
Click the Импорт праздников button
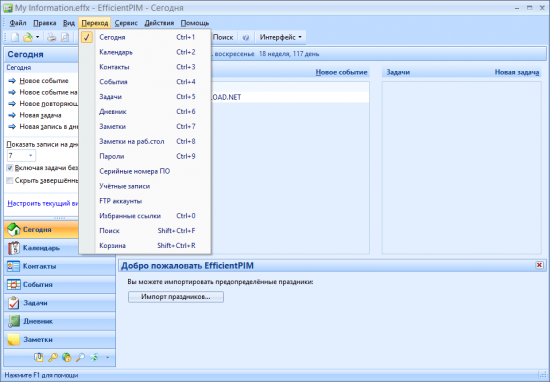[x=176, y=297]
